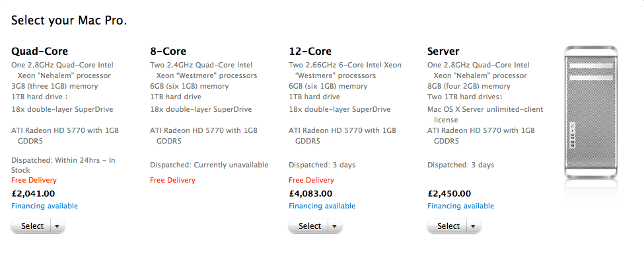Click Free Delivery text under Quad-Core

pos(34,181)
